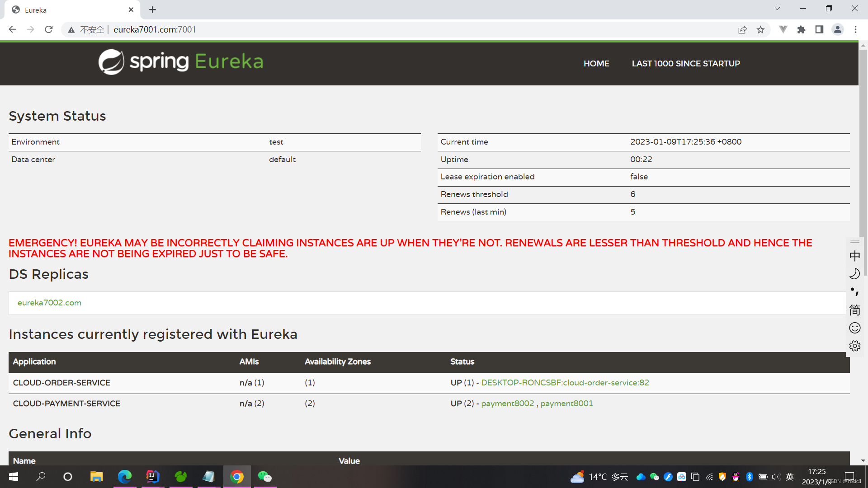Open the Chrome profile avatar

(x=837, y=30)
